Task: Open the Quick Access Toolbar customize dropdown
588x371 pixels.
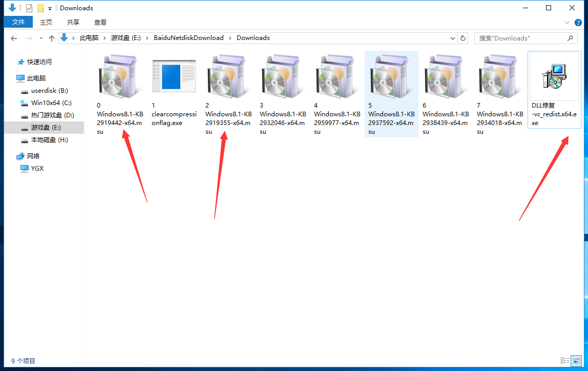Action: click(50, 8)
